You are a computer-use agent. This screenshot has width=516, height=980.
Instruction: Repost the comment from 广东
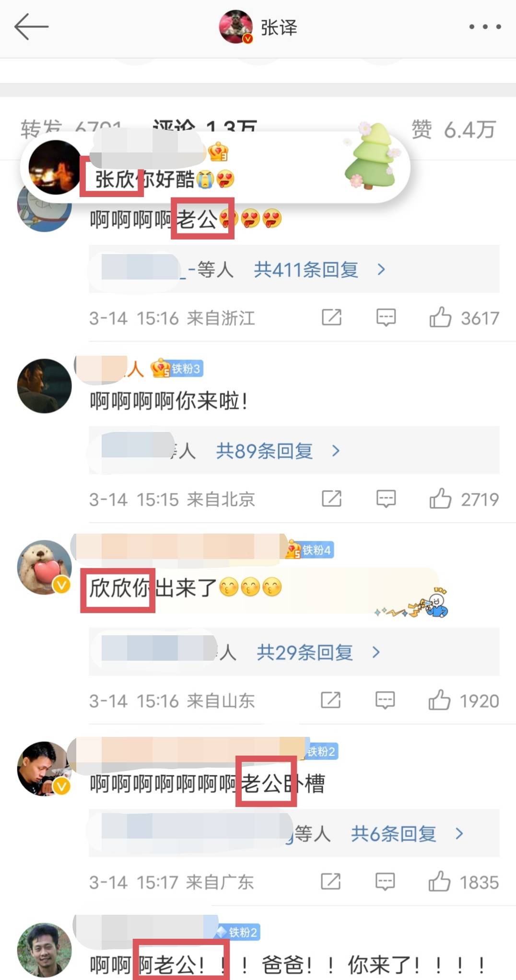coord(330,881)
